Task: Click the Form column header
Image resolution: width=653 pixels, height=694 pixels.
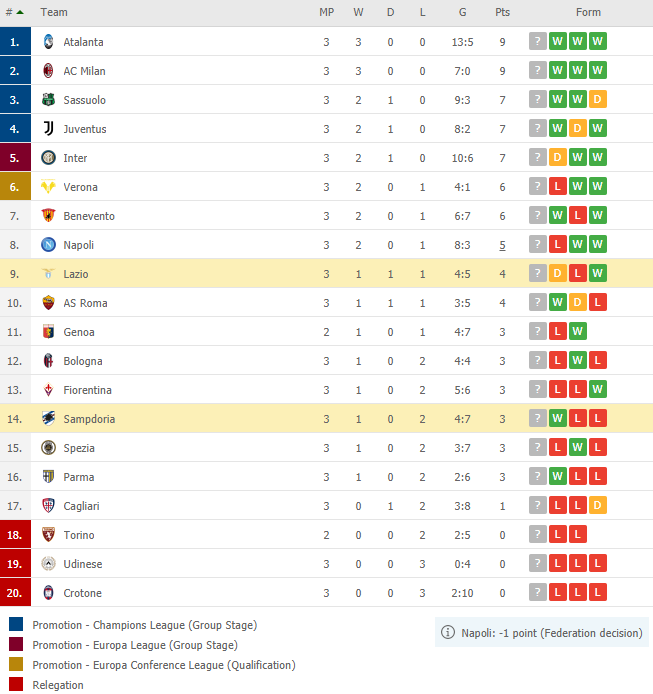Action: point(588,12)
